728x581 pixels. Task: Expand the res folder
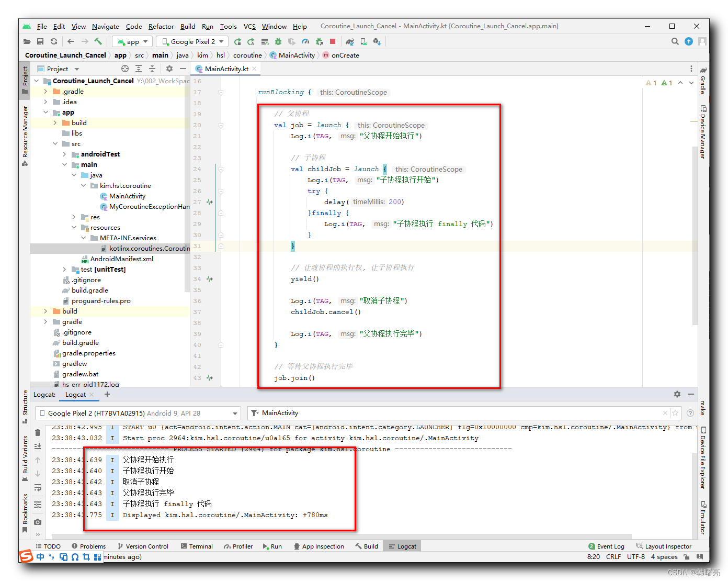(x=74, y=217)
